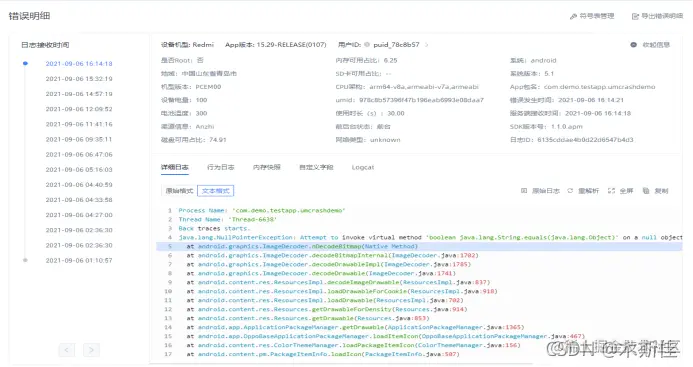Select log time 2021-09-06 04:33:58

tap(79, 200)
